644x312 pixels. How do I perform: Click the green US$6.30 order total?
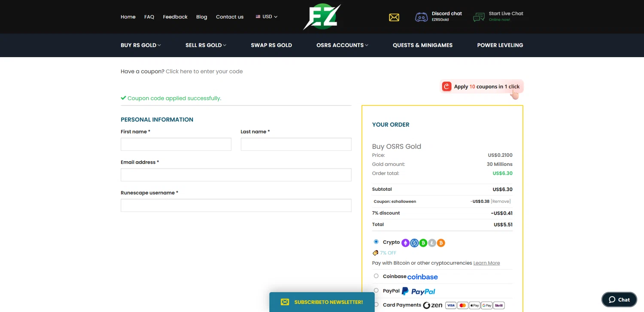(x=502, y=174)
